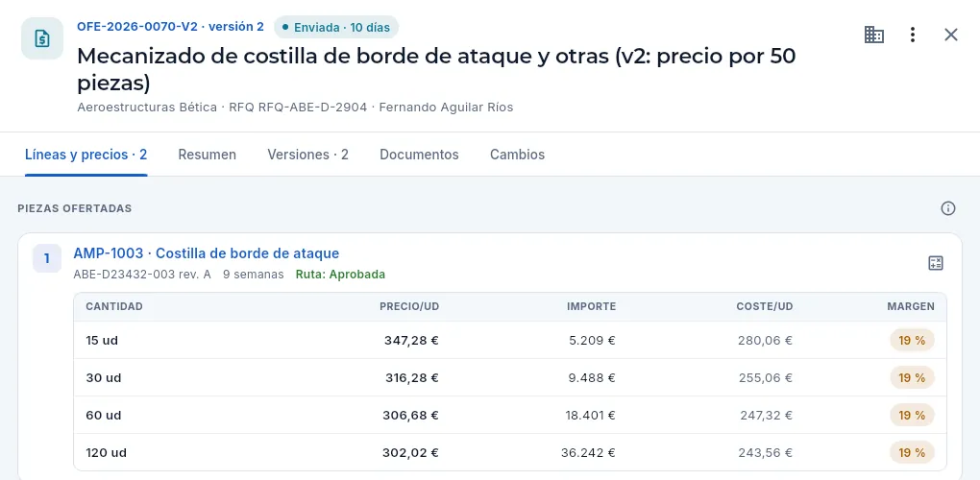The image size is (980, 480).
Task: Click the amount 18.401 €
Action: tap(589, 416)
